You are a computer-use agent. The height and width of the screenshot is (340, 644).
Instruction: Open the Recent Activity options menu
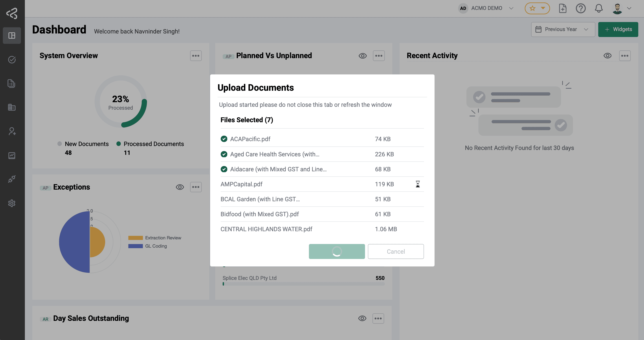point(625,55)
